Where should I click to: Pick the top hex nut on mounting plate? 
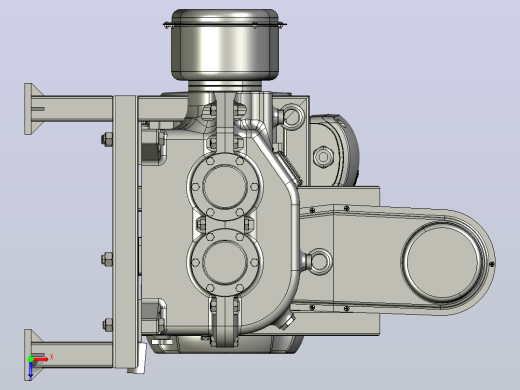coord(107,139)
